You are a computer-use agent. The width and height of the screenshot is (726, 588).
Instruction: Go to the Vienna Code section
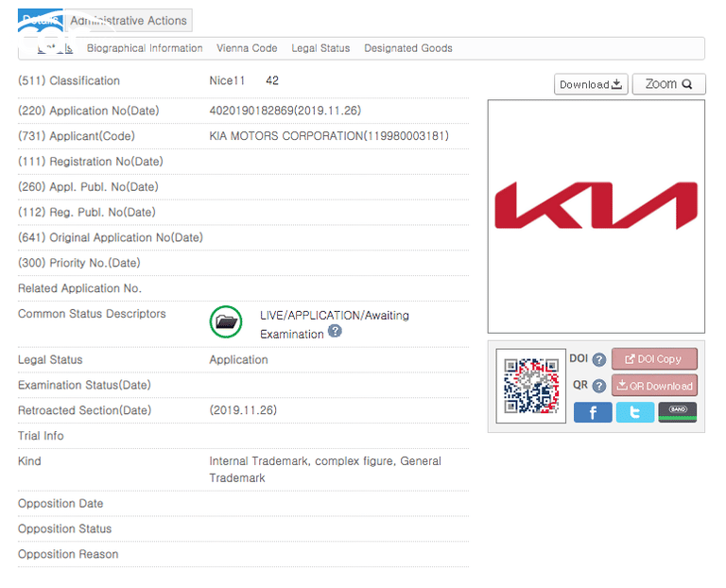pyautogui.click(x=247, y=48)
